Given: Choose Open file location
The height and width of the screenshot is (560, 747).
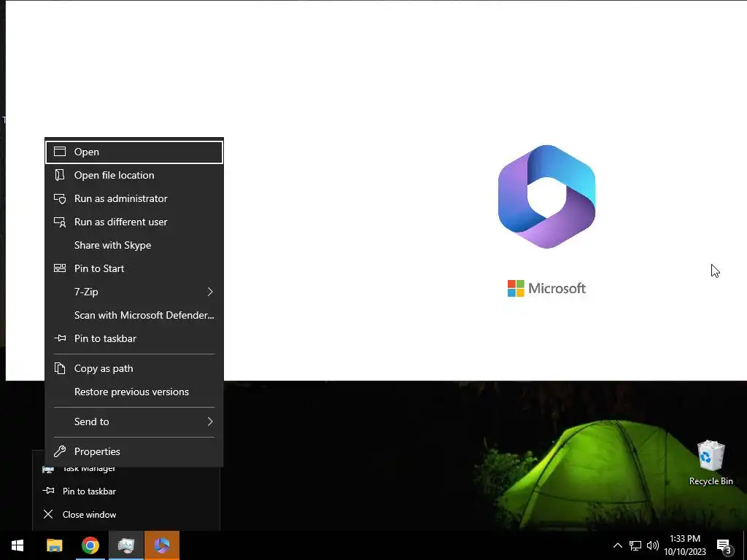Looking at the screenshot, I should pyautogui.click(x=134, y=175).
